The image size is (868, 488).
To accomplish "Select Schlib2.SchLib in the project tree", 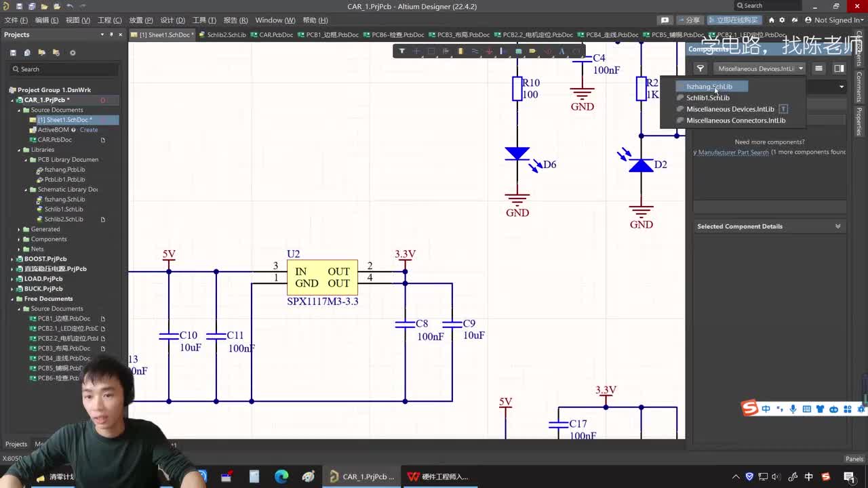I will pyautogui.click(x=64, y=219).
